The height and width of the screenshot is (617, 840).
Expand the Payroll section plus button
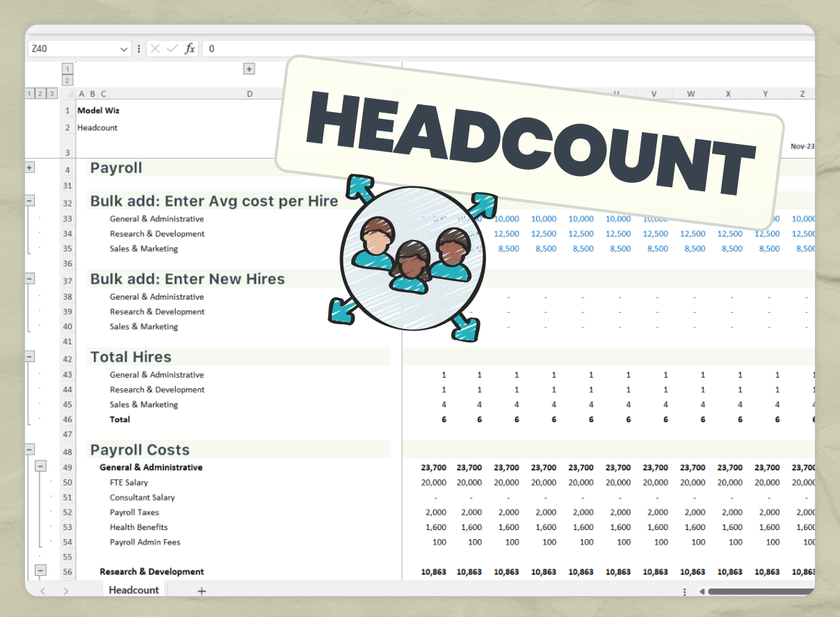tap(29, 167)
